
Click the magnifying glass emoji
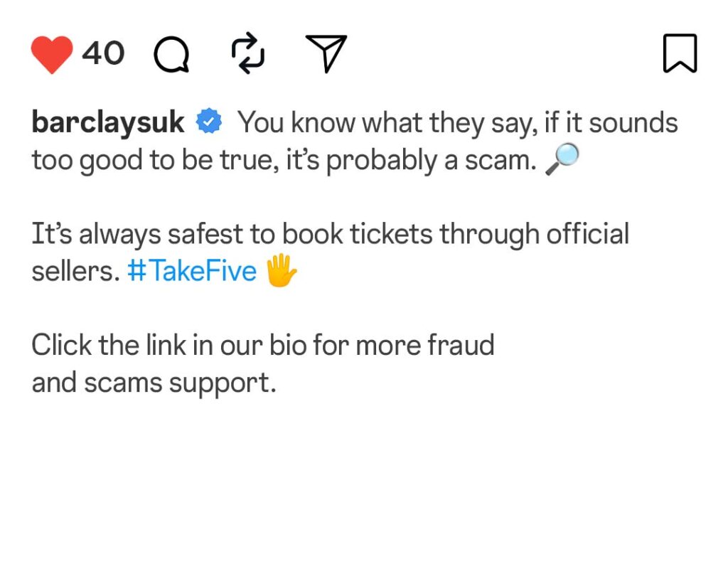[x=562, y=161]
